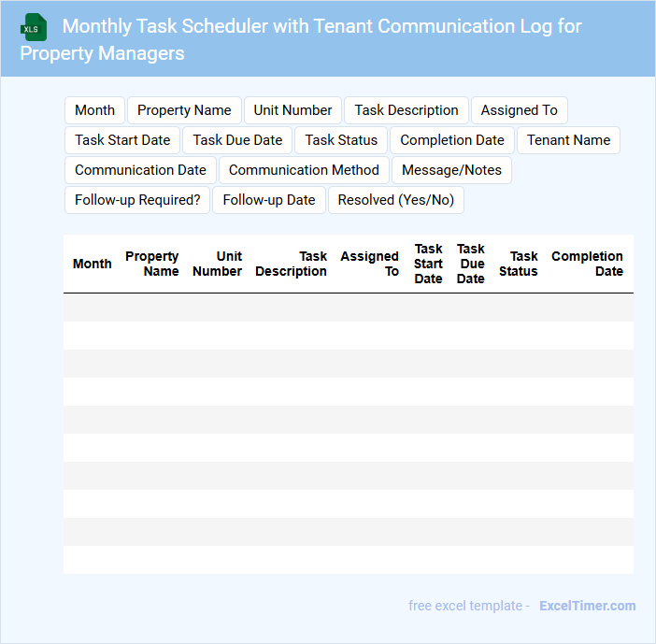Select the Assigned To column header
This screenshot has width=656, height=644.
pos(369,264)
